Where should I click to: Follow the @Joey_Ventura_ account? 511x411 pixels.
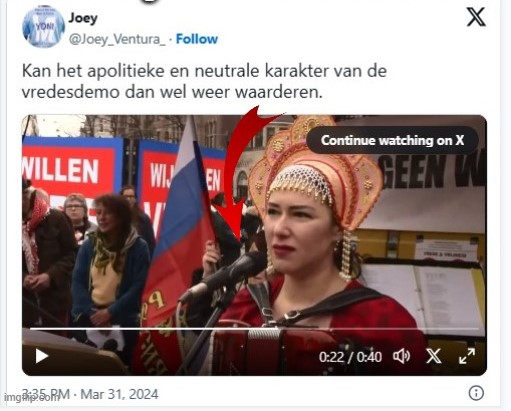197,39
